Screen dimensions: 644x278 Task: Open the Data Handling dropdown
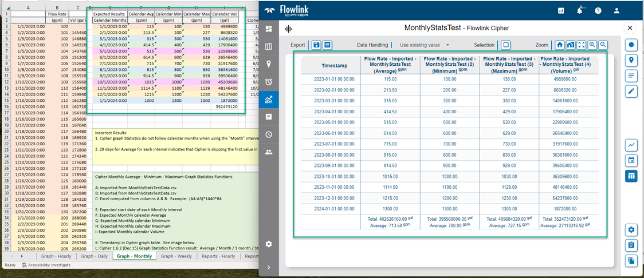pos(425,45)
